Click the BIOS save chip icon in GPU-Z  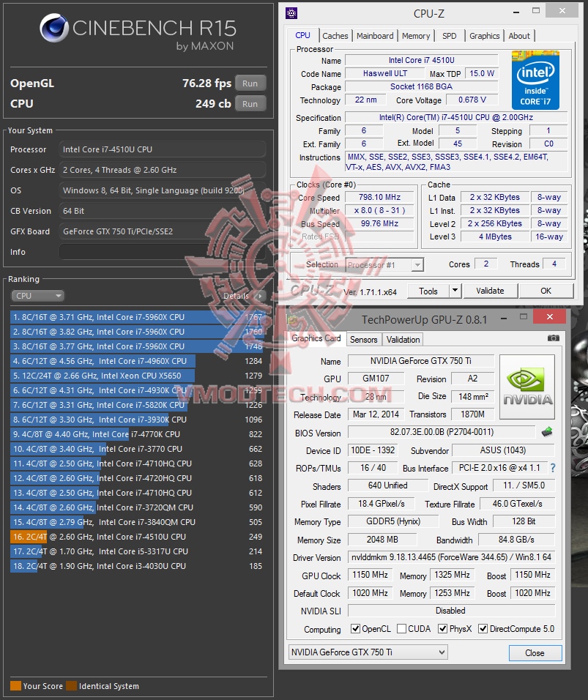547,432
